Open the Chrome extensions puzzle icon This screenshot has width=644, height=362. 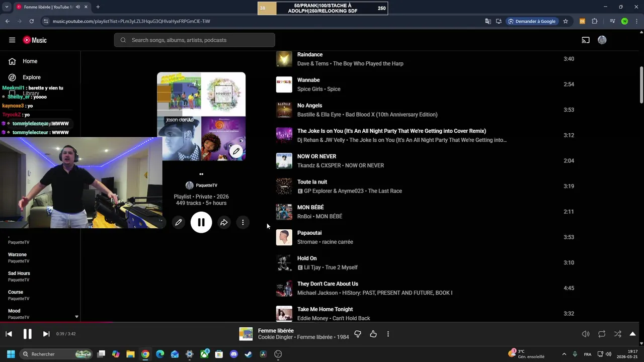[594, 21]
